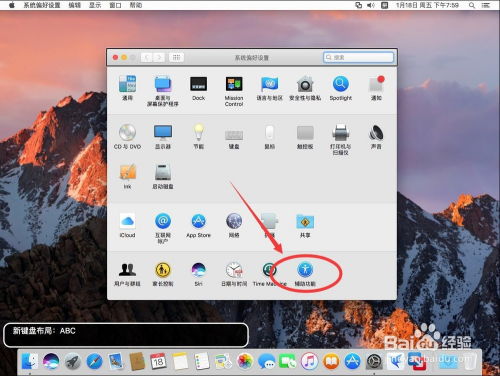Screen dimensions: 500x376
Task: Click Show All grid button
Action: 176,58
